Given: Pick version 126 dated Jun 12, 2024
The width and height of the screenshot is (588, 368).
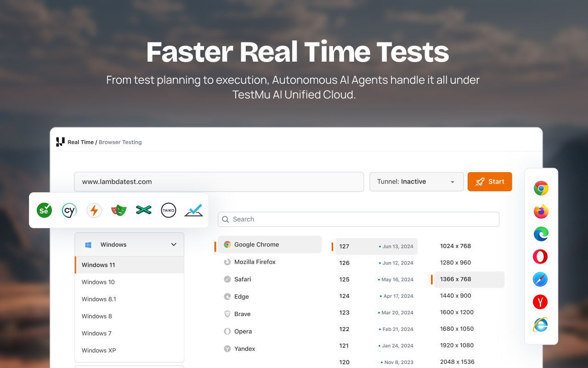Looking at the screenshot, I should [376, 263].
